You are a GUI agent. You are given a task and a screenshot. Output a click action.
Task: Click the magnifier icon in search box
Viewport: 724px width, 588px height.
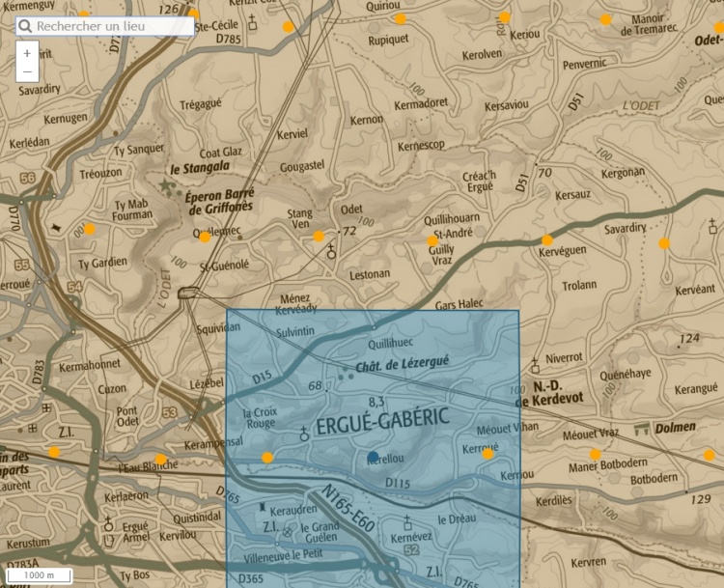pos(26,26)
